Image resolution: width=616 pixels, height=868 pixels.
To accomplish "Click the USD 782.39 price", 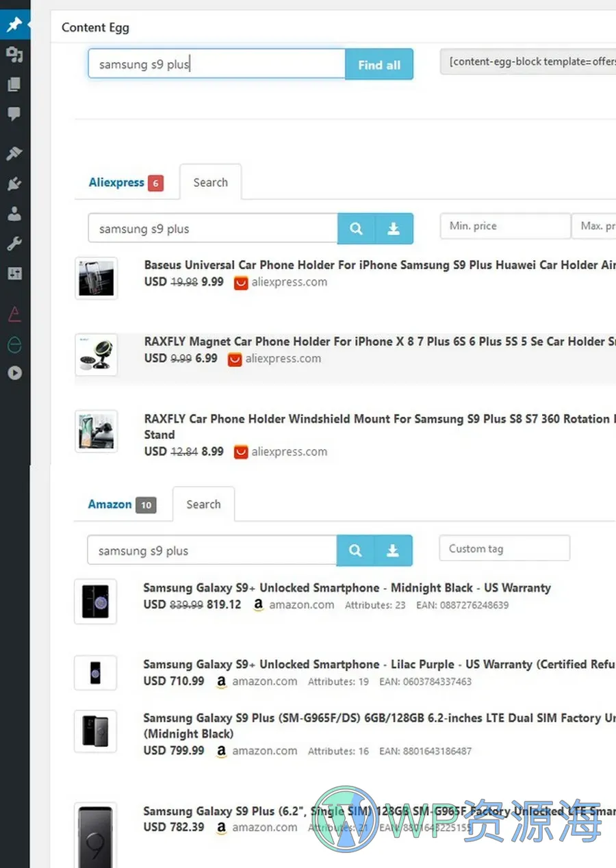I will (174, 827).
